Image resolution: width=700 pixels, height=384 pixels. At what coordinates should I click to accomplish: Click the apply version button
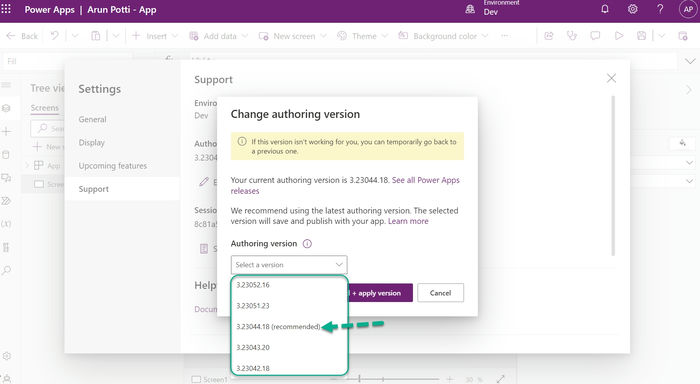click(x=380, y=293)
